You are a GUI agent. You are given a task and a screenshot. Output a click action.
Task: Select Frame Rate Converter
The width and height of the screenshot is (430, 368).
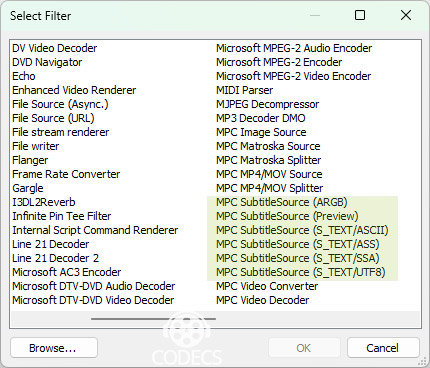[66, 174]
